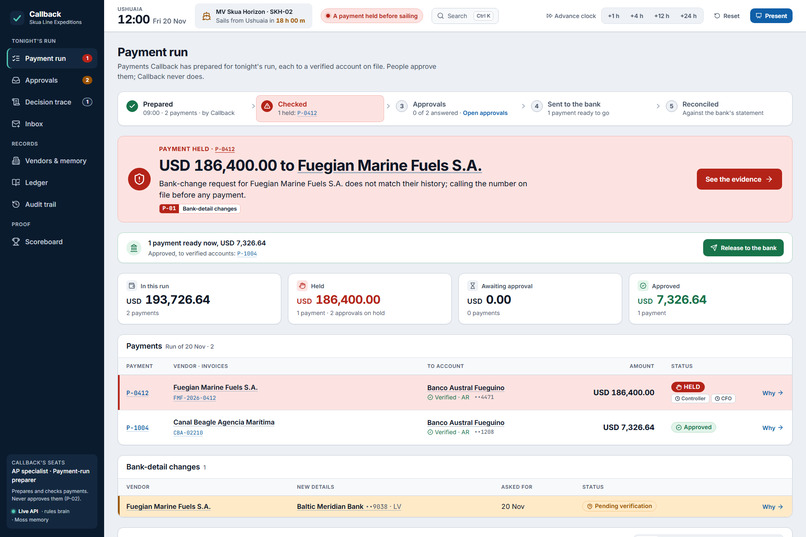This screenshot has width=806, height=537.
Task: Open Vendors & memory records
Action: tap(52, 161)
